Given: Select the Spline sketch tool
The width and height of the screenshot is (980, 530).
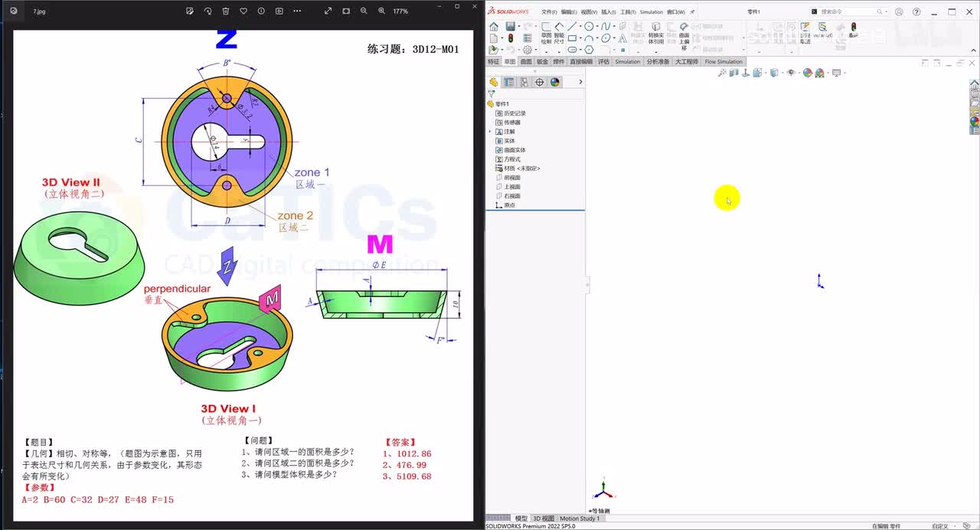Looking at the screenshot, I should [606, 27].
